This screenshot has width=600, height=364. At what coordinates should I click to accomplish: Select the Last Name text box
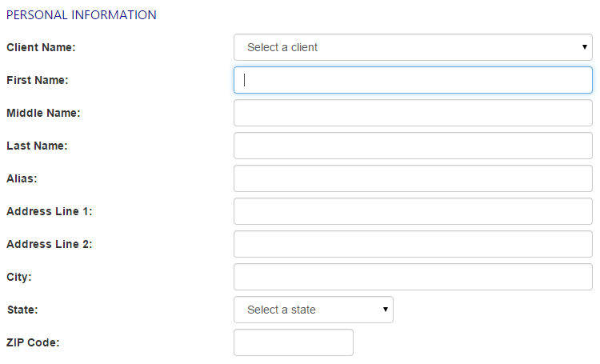coord(413,146)
